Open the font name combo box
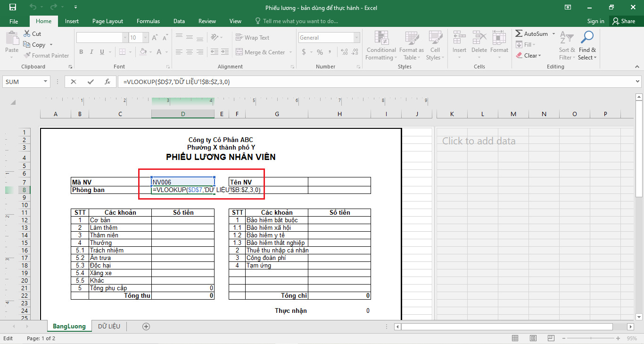This screenshot has height=344, width=644. (102, 38)
